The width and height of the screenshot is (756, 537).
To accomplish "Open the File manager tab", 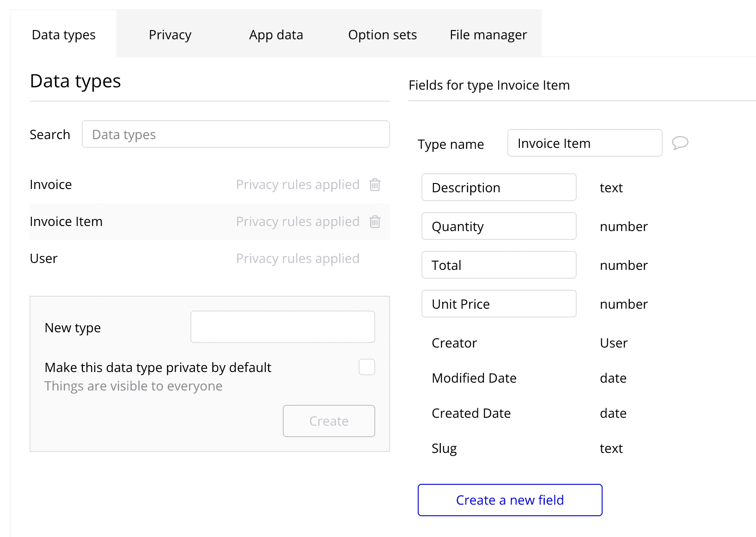I will tap(488, 35).
